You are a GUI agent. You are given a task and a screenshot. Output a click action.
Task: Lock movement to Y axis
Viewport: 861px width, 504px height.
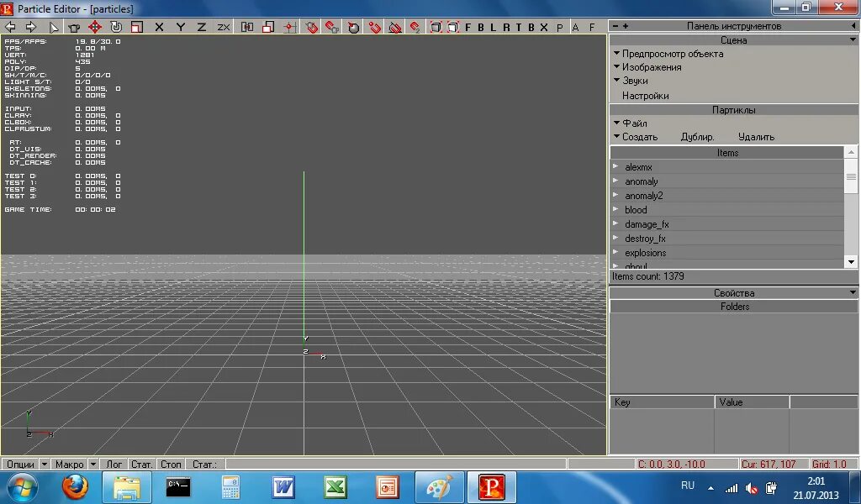click(x=180, y=27)
